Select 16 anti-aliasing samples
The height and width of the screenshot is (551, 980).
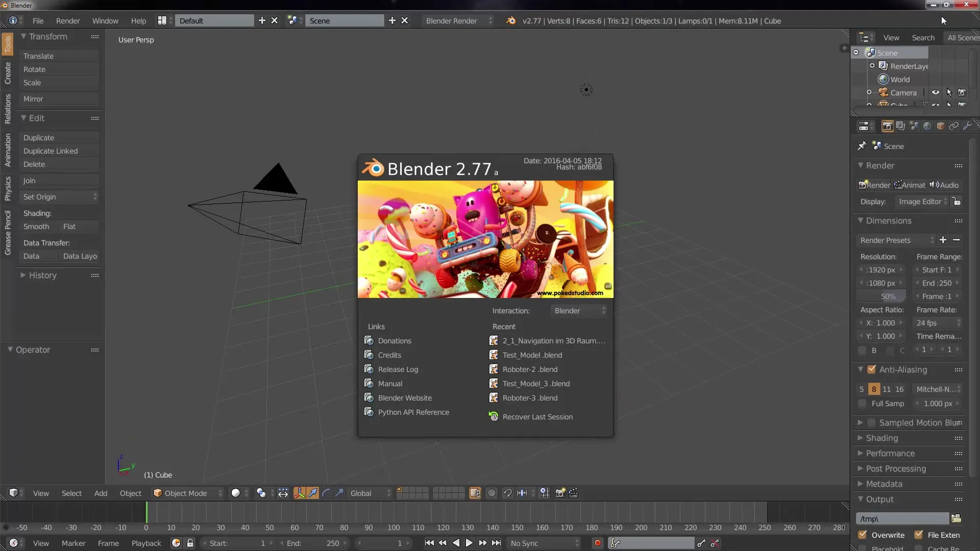899,389
